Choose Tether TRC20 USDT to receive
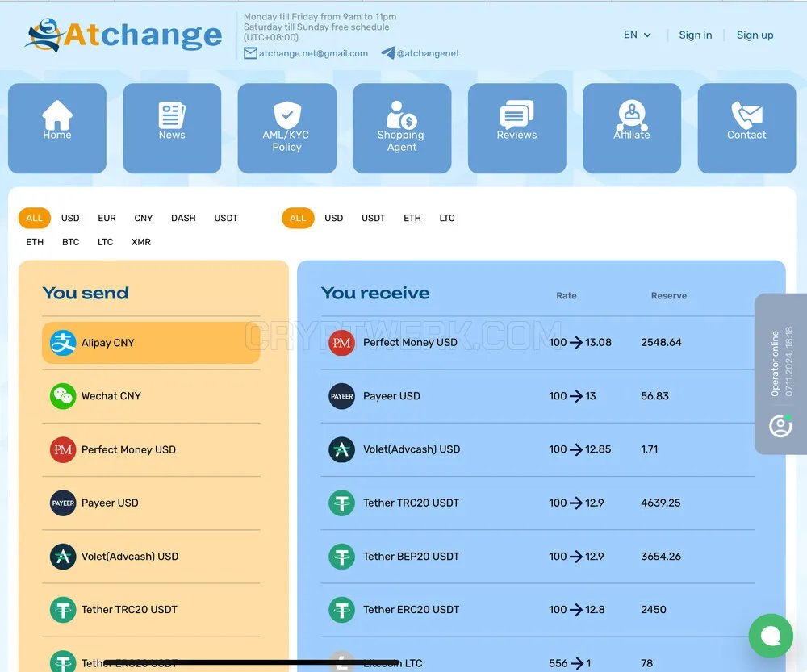Screen dimensions: 807x672 (x=537, y=503)
